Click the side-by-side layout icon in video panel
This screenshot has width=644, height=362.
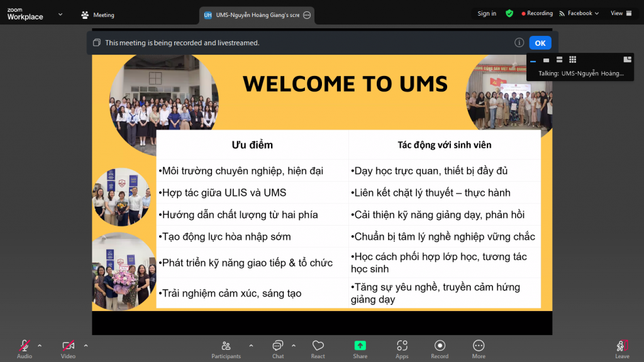click(627, 60)
